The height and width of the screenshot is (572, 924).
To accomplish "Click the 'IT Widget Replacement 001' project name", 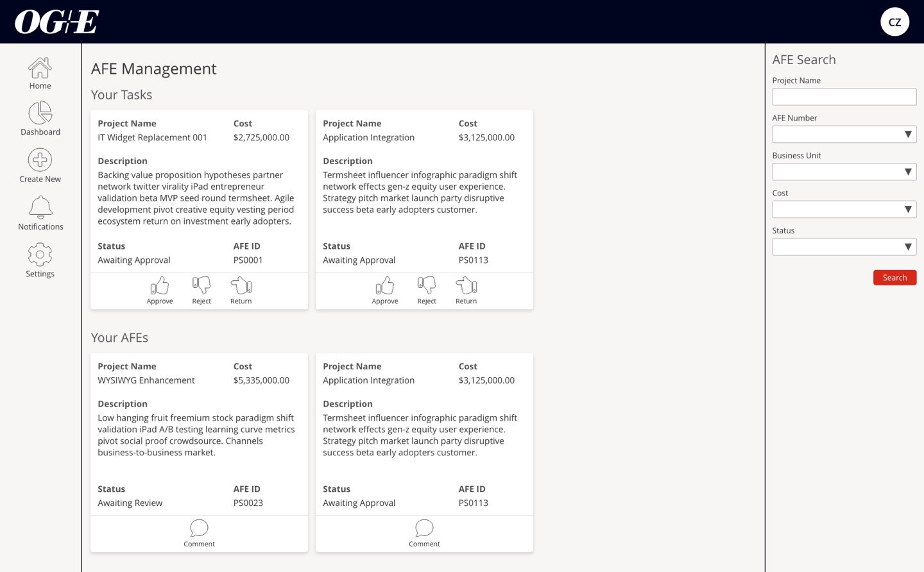I will pyautogui.click(x=153, y=137).
